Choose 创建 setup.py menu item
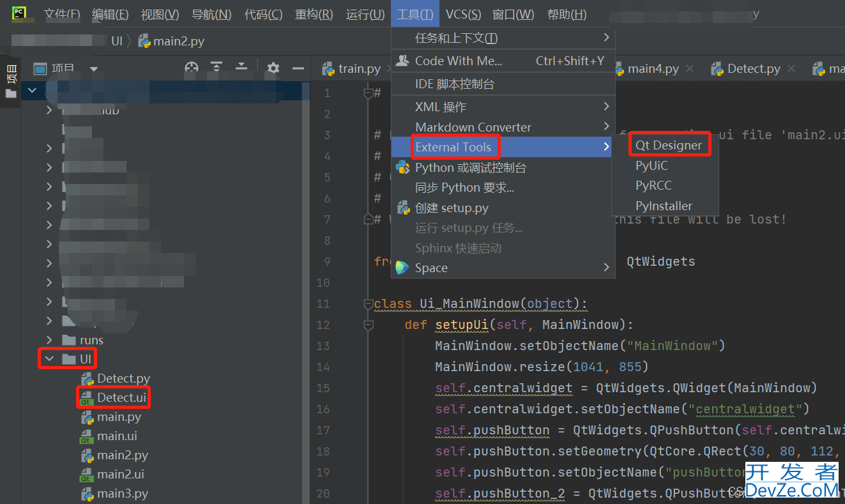Screen dimensions: 845x504 click(x=503, y=208)
